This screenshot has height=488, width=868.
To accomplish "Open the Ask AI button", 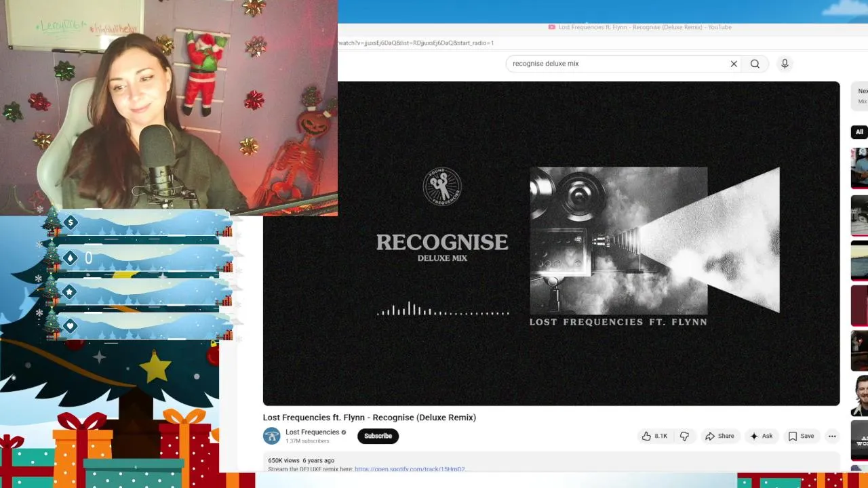I will click(761, 436).
